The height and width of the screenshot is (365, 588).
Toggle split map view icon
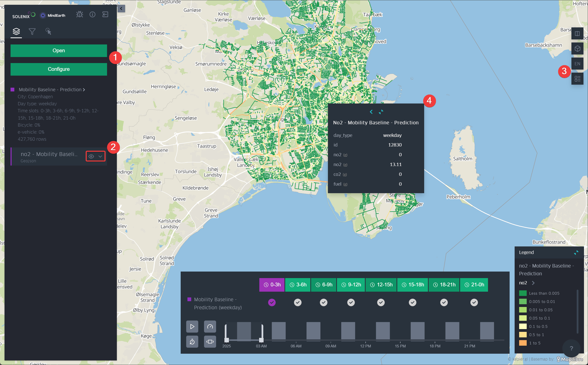pyautogui.click(x=577, y=33)
